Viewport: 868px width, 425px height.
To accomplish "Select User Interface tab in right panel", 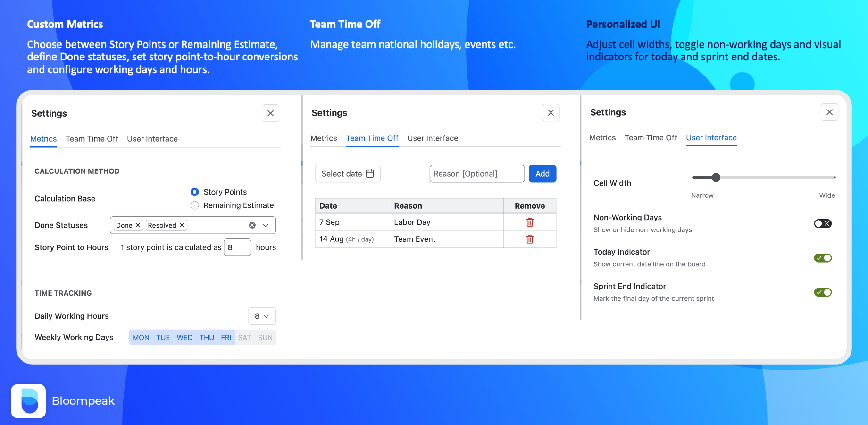I will point(711,138).
